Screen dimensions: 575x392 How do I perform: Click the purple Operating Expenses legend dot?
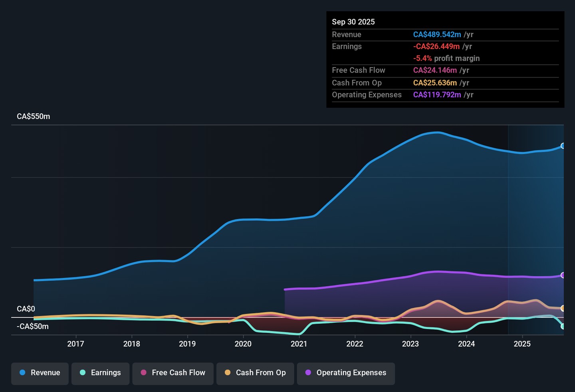coord(308,372)
